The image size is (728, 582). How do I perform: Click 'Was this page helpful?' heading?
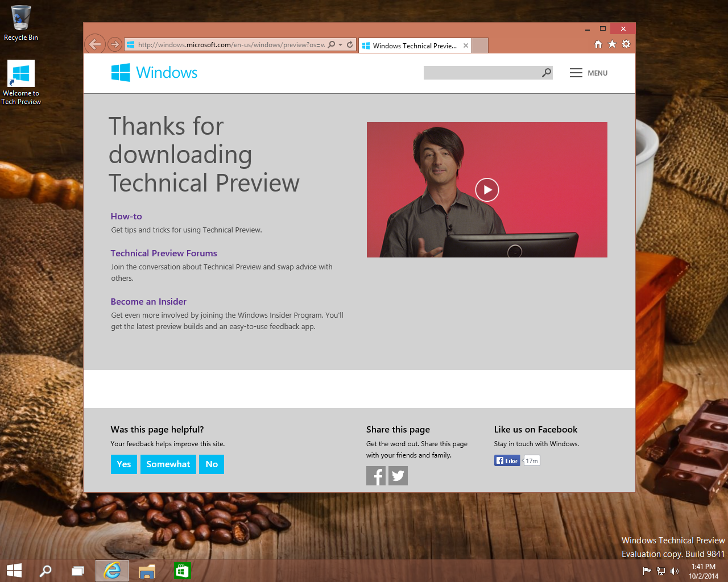[157, 430]
